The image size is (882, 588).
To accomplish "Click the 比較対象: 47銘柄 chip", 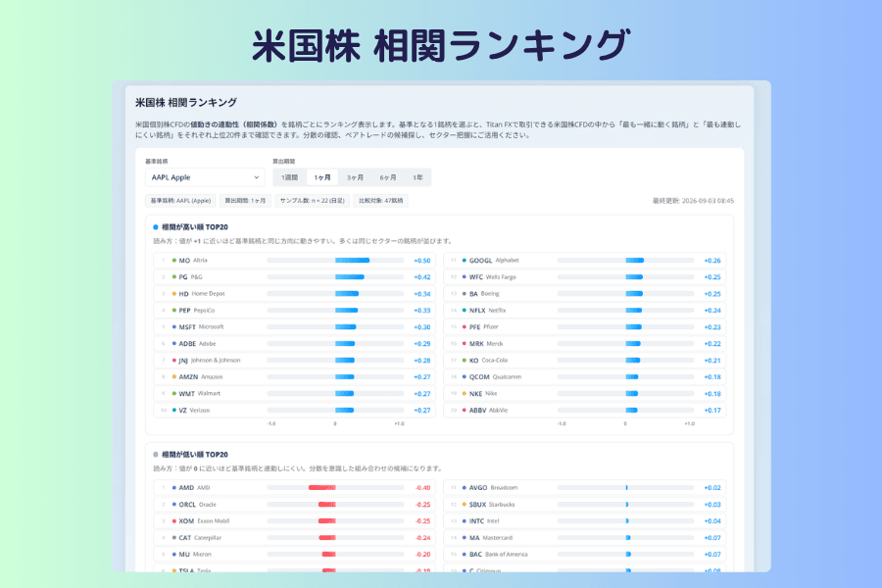I will coord(381,200).
